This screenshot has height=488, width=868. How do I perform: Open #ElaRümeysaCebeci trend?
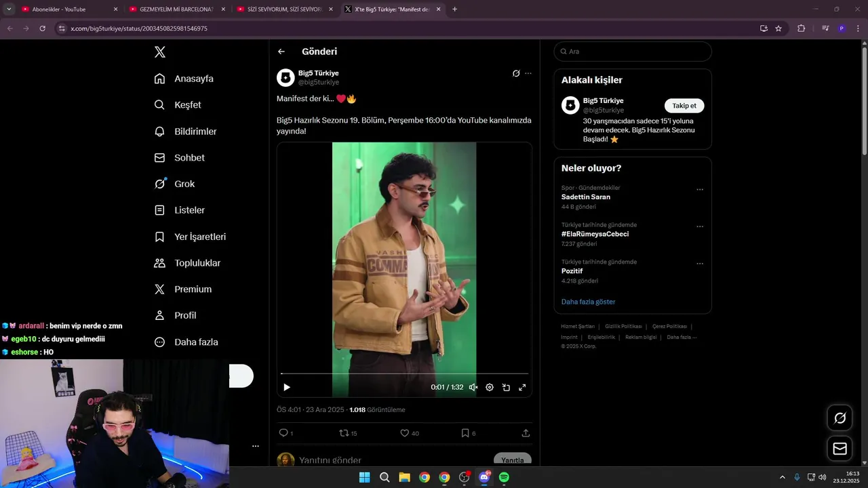tap(595, 234)
